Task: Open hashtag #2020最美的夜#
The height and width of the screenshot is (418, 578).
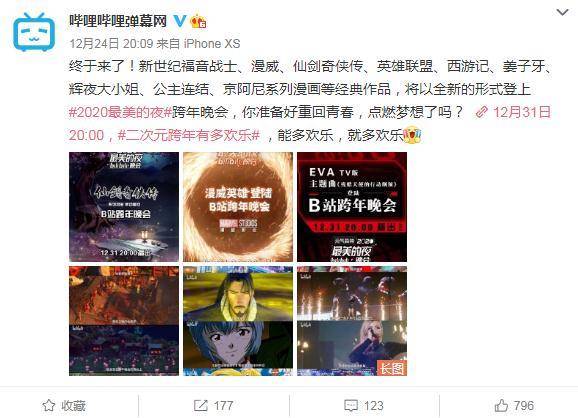Action: click(x=121, y=112)
